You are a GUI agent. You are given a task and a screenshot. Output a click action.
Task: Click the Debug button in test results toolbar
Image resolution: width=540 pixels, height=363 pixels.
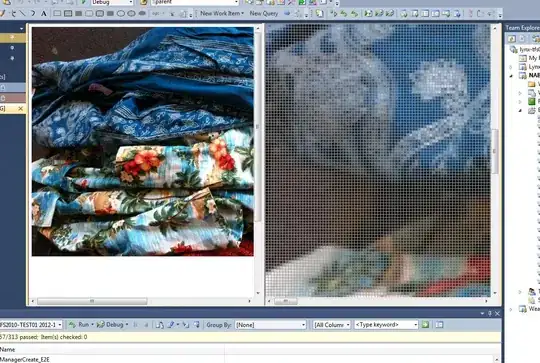(110, 324)
